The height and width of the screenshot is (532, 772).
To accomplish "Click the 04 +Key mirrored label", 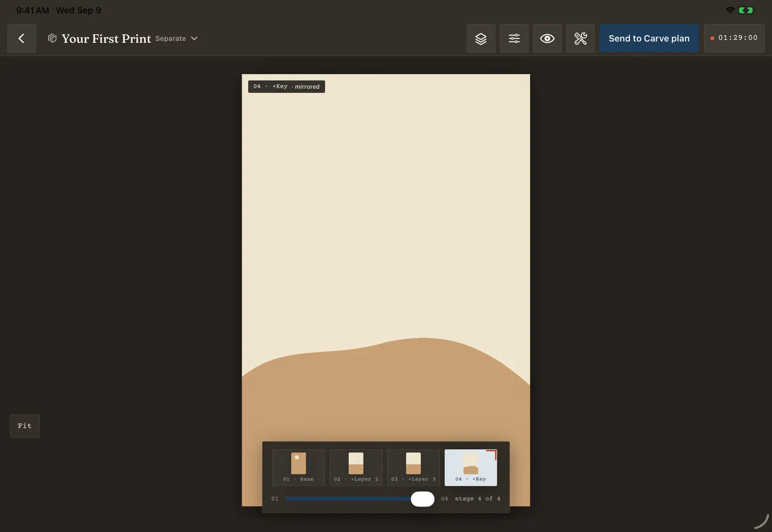I will click(287, 86).
